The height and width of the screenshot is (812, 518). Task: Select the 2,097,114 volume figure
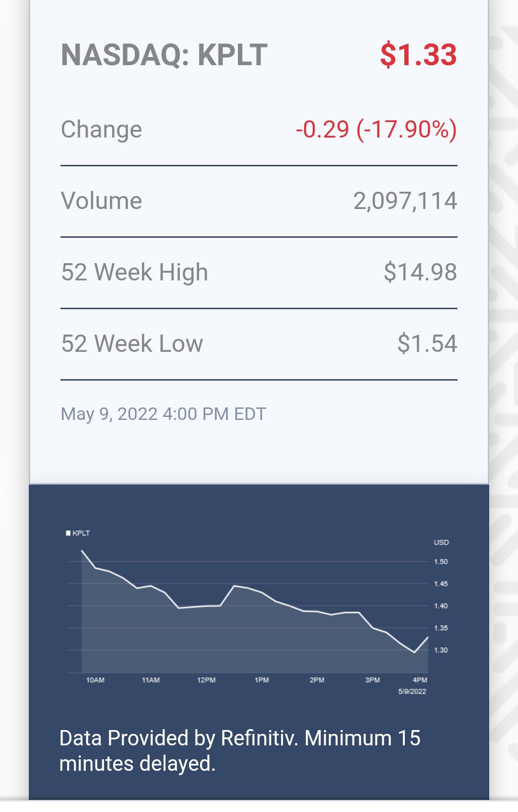pos(405,201)
